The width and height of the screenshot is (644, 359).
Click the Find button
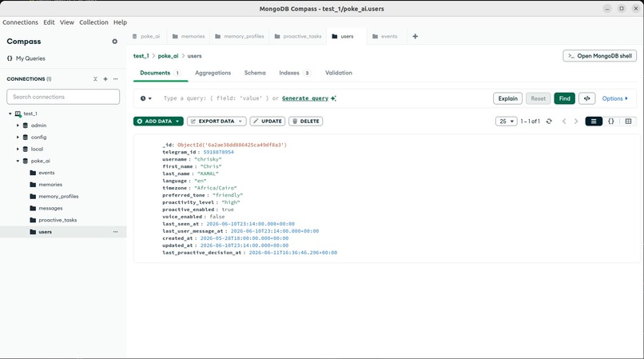[564, 98]
